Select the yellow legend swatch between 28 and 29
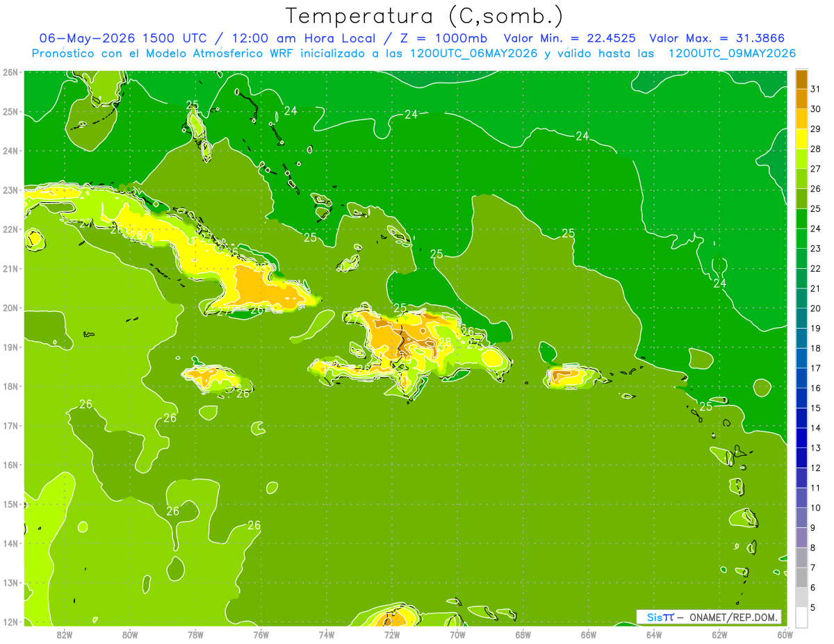 click(801, 138)
